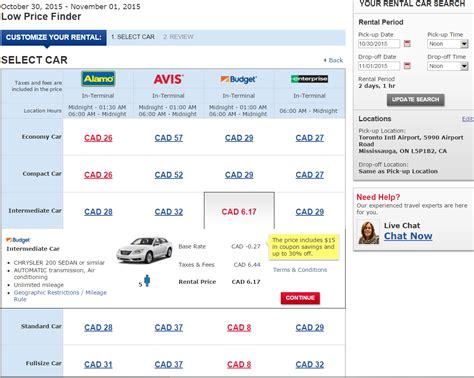Click the Budget logo in header
The height and width of the screenshot is (378, 474).
pos(239,79)
